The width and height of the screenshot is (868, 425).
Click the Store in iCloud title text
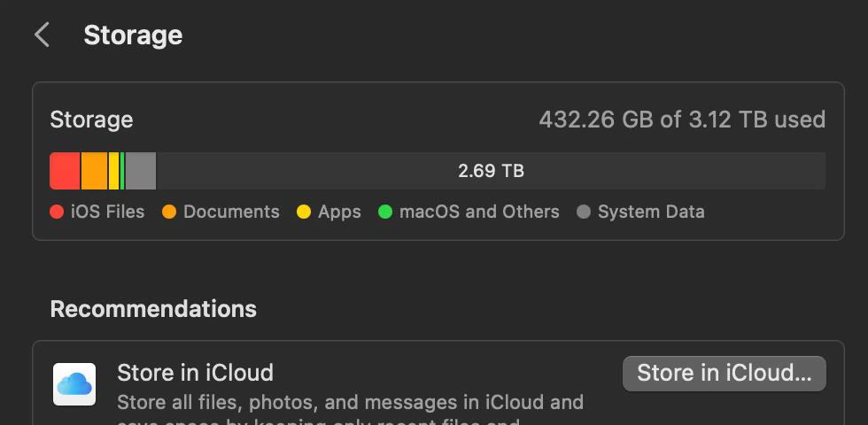tap(196, 373)
